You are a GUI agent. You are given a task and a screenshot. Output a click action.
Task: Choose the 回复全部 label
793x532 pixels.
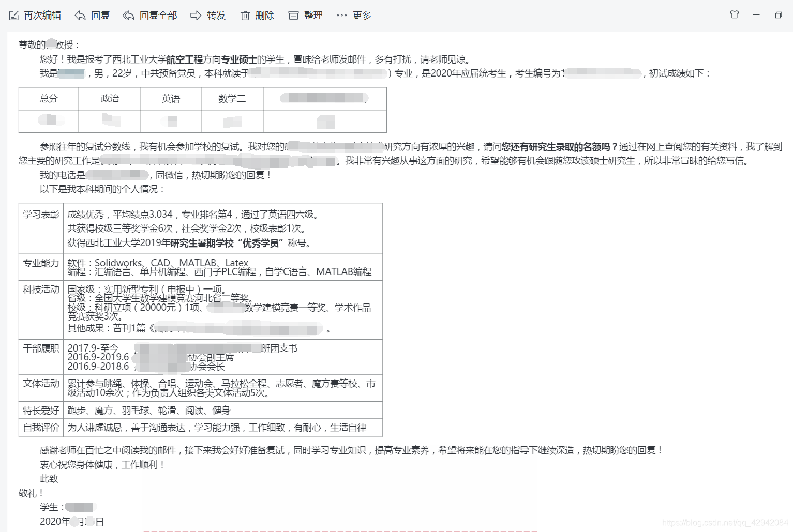click(158, 16)
